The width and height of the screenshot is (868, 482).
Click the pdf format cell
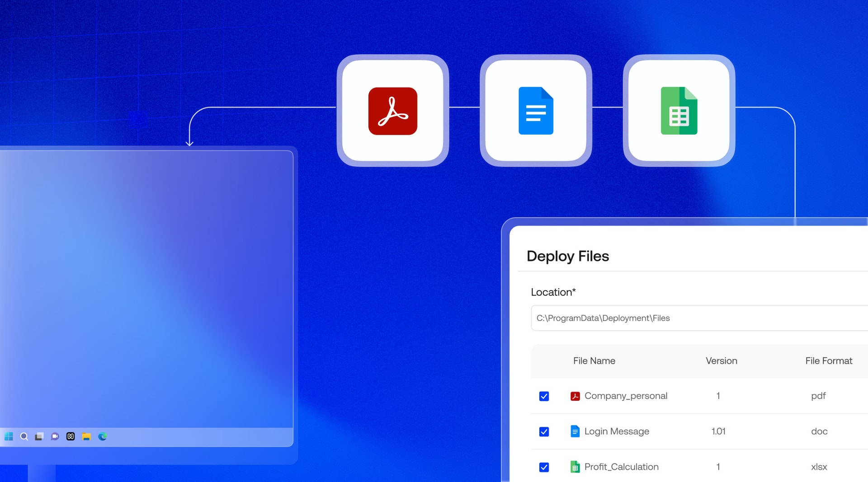818,396
